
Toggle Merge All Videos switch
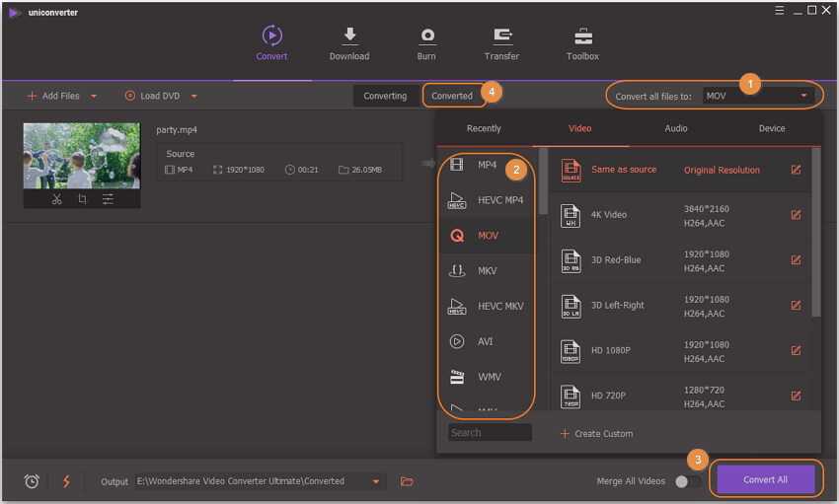click(687, 481)
